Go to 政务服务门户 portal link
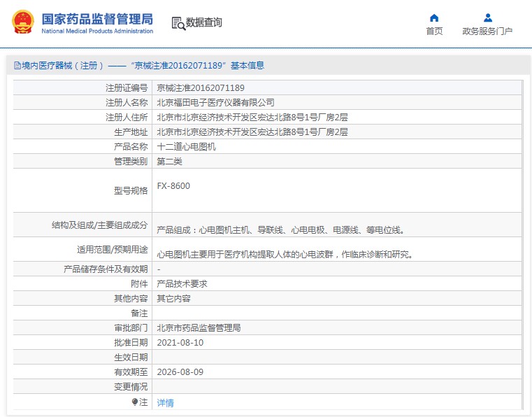 pos(487,31)
